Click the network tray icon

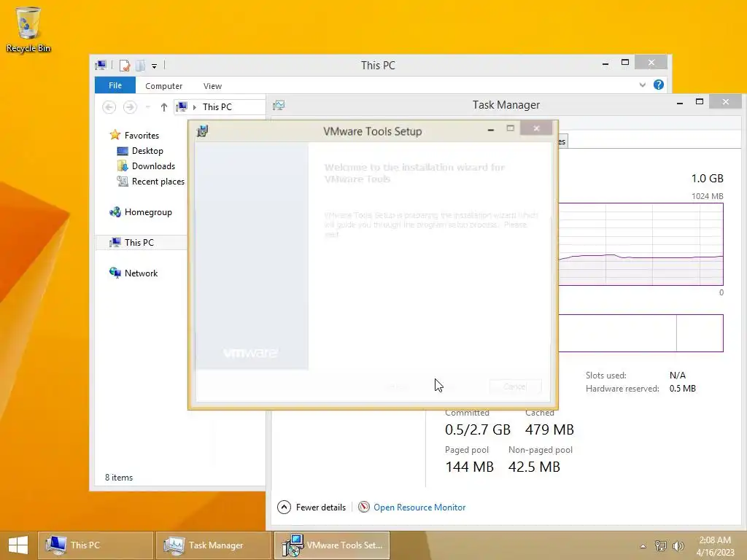coord(660,545)
